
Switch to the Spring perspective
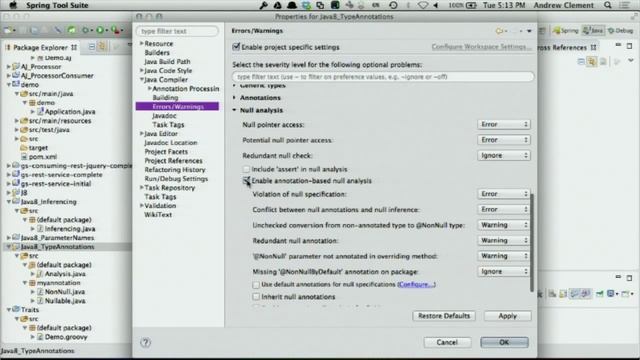pos(565,31)
